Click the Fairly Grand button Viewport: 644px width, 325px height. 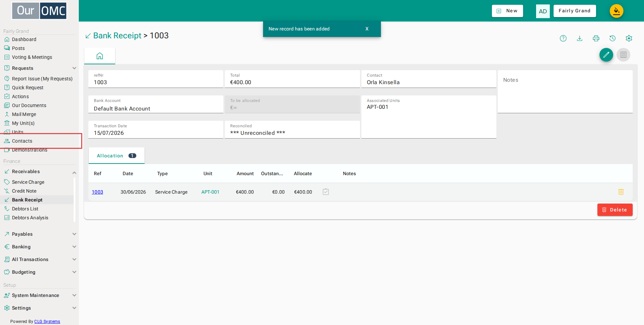[x=574, y=11]
